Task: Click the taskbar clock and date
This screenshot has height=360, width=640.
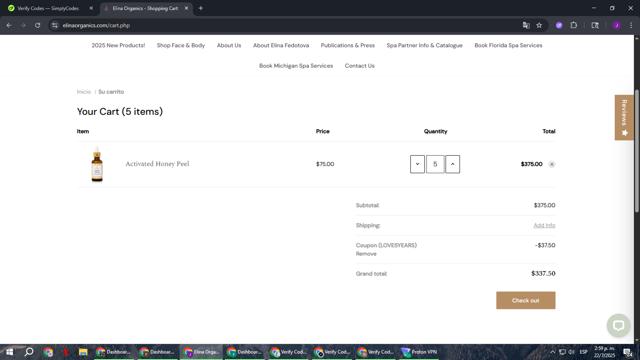Action: tap(604, 352)
